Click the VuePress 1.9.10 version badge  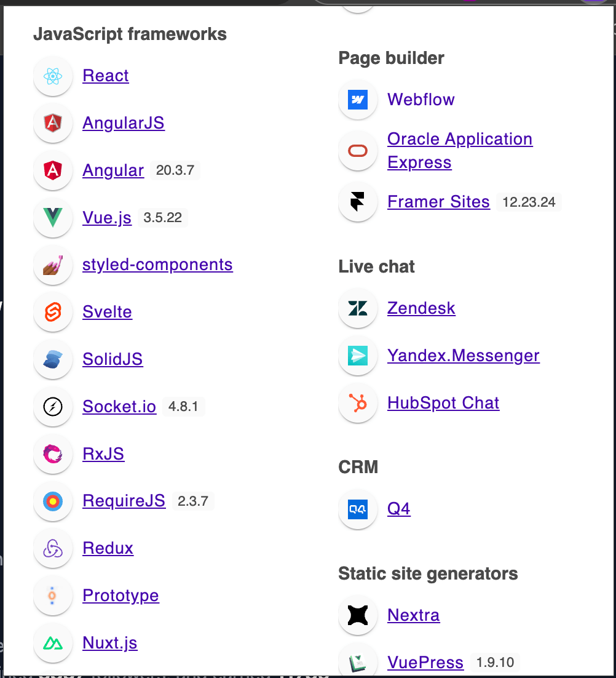(495, 663)
